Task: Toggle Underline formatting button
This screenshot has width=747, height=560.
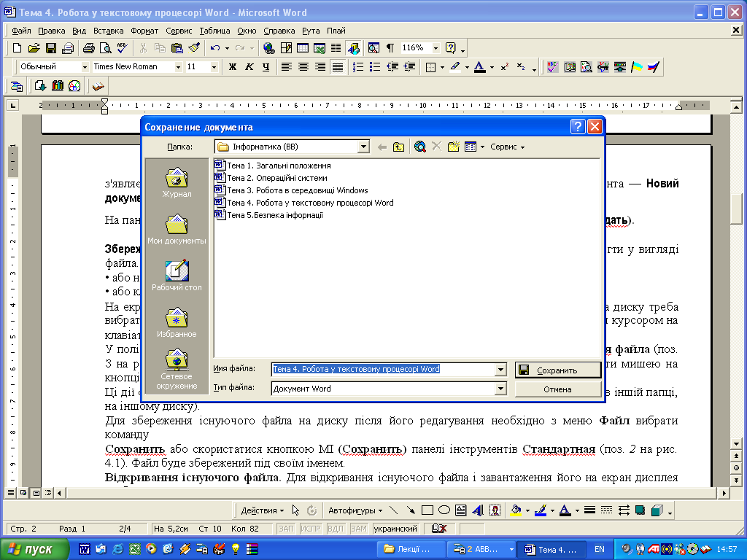Action: 266,67
